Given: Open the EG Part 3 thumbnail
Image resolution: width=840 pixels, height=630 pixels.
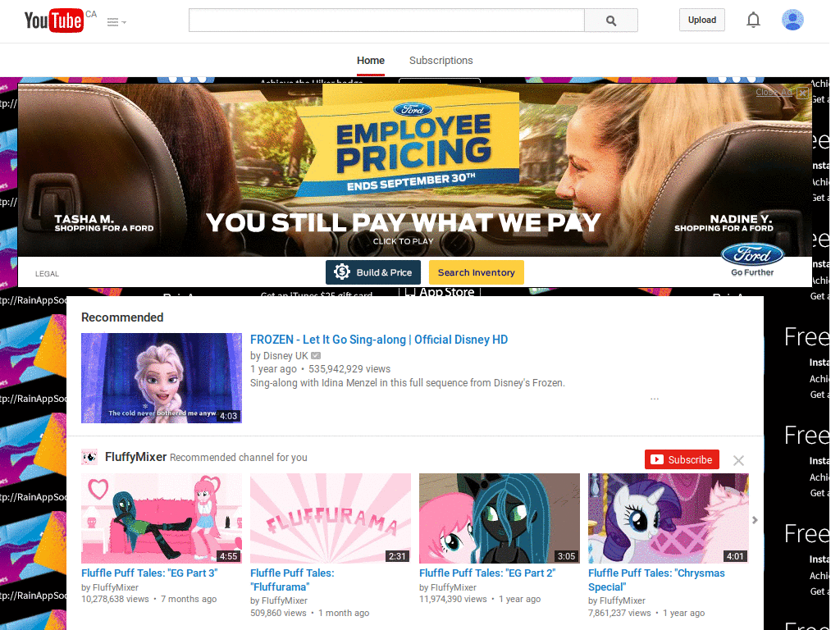Looking at the screenshot, I should (162, 518).
